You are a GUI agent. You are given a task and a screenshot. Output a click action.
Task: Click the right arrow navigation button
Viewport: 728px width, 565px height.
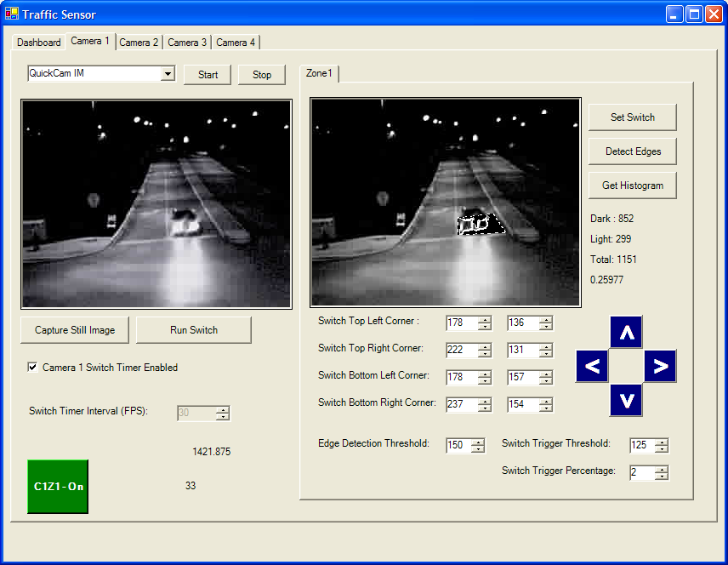coord(660,367)
